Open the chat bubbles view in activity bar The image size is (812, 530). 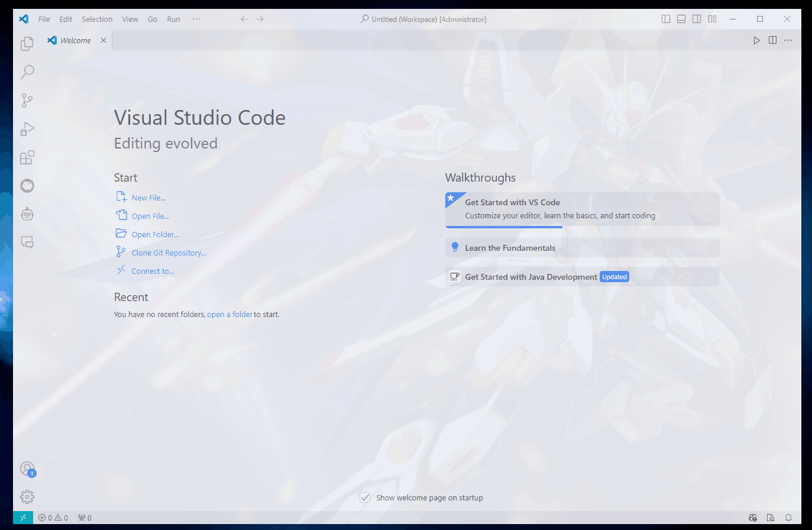27,243
